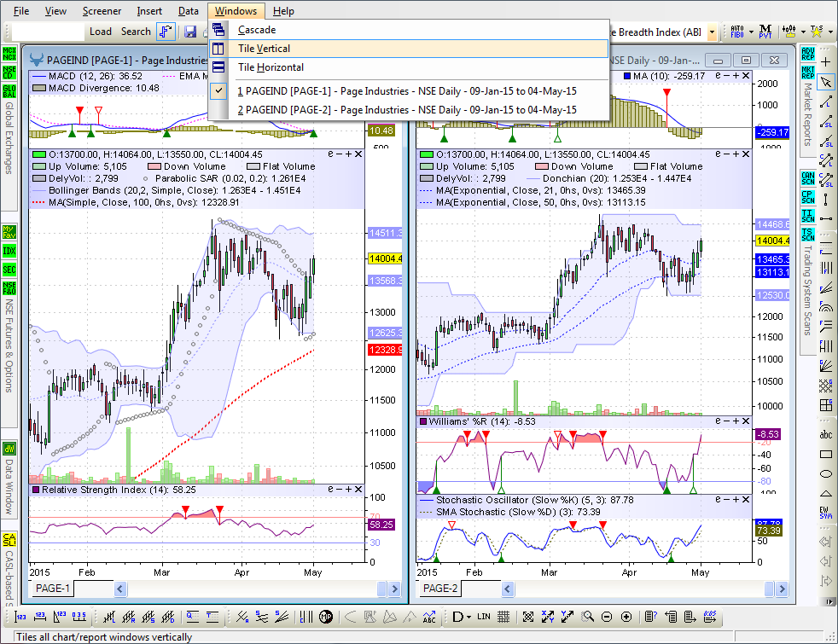This screenshot has height=644, width=838.
Task: Collapse the Stochastic Oscillator pane
Action: [727, 500]
